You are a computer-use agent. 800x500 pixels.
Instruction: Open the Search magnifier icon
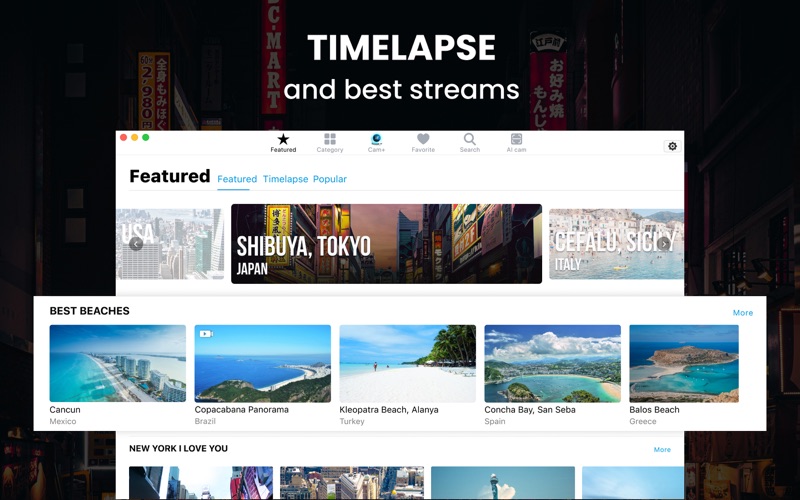click(x=470, y=139)
